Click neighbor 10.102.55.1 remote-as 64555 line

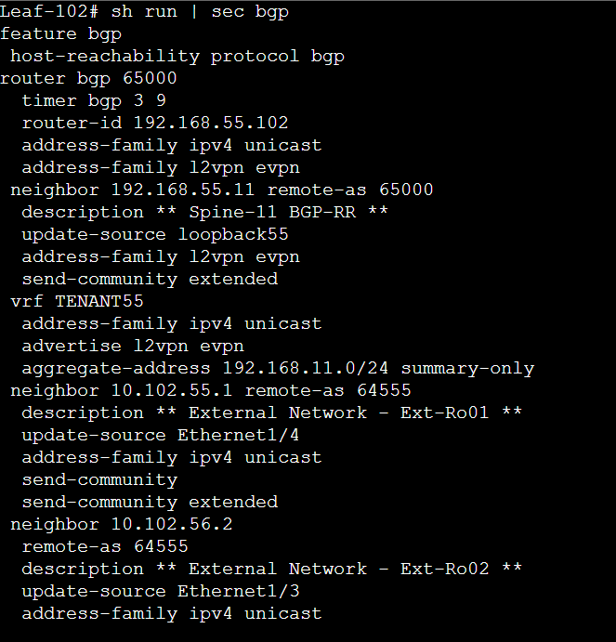click(x=211, y=391)
